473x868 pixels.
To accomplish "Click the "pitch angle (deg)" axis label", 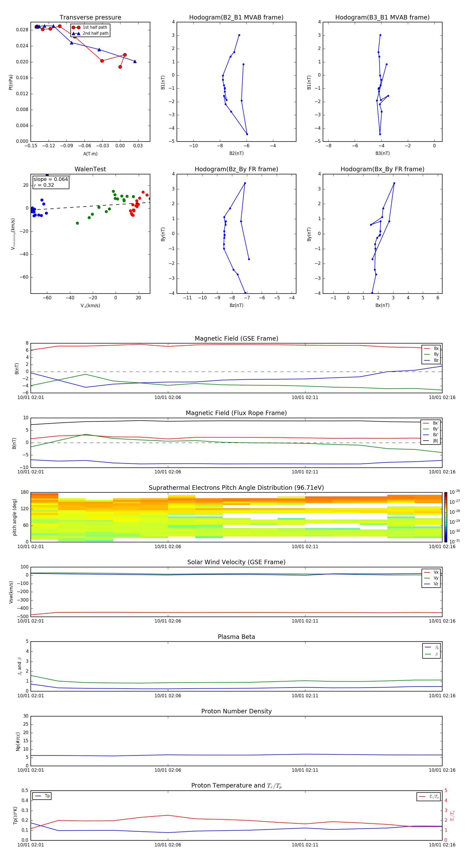I will (x=14, y=517).
